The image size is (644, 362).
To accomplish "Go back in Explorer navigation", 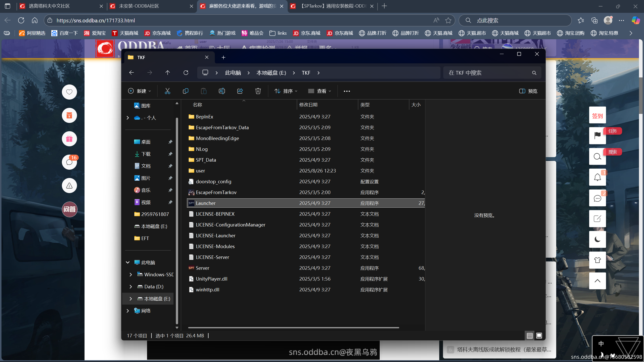I will pos(132,73).
